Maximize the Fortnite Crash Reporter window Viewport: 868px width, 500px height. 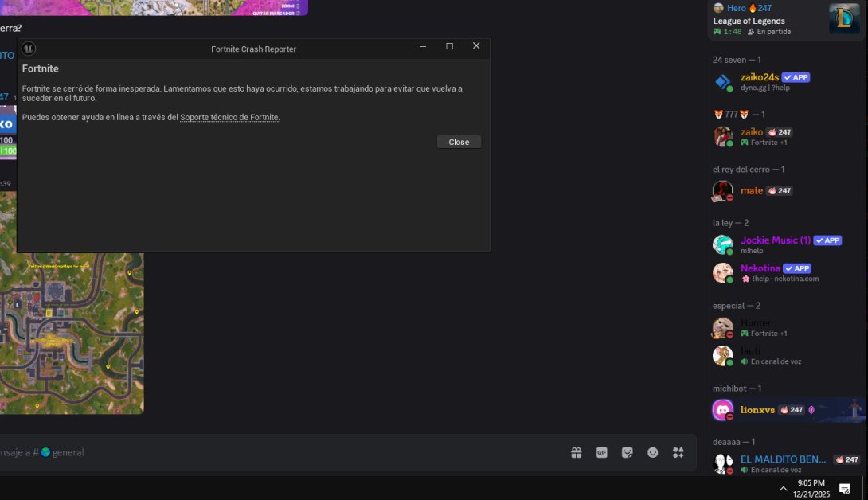(x=449, y=46)
